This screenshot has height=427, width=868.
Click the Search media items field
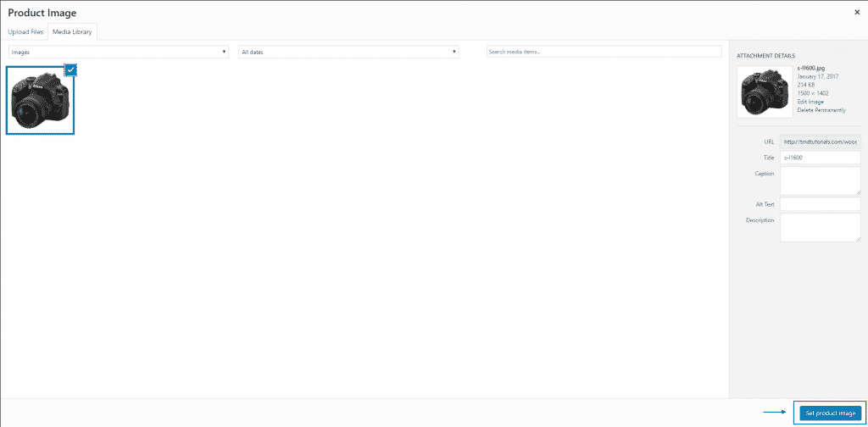coord(604,52)
